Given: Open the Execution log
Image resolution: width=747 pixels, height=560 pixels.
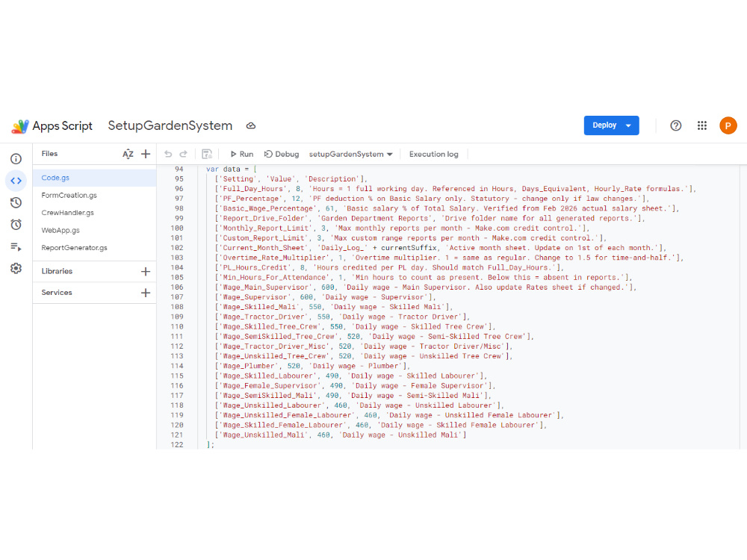Looking at the screenshot, I should pyautogui.click(x=433, y=155).
